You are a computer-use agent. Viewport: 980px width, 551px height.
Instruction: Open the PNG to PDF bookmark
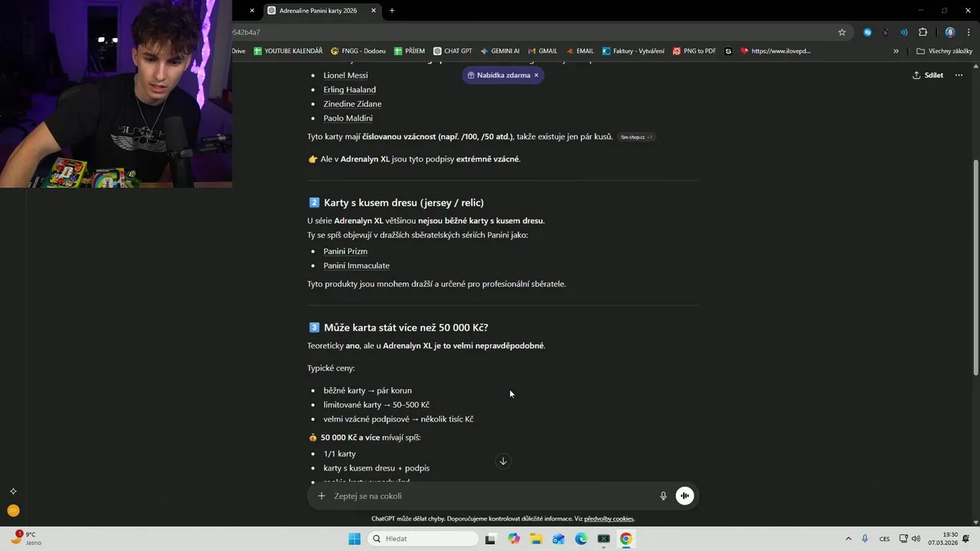[x=694, y=51]
